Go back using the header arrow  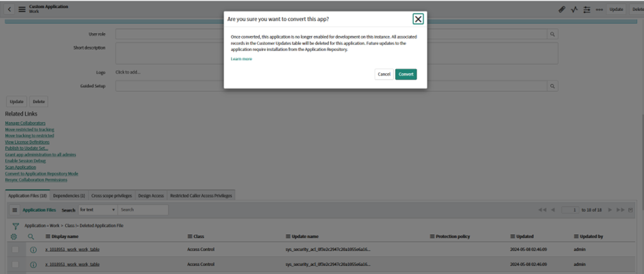point(10,9)
